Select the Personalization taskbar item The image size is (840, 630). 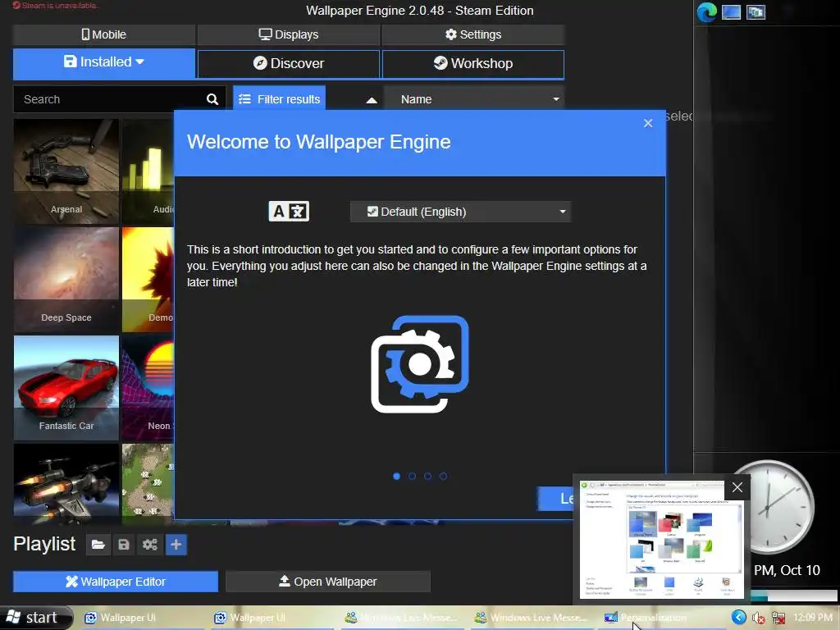pyautogui.click(x=660, y=618)
